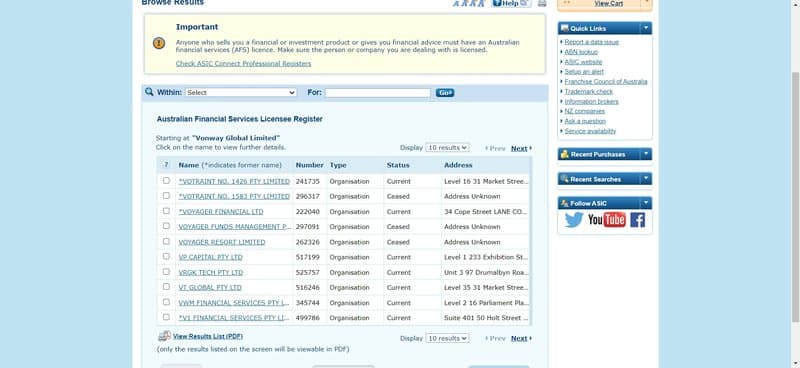
Task: Open the NZ companies link
Action: point(585,111)
